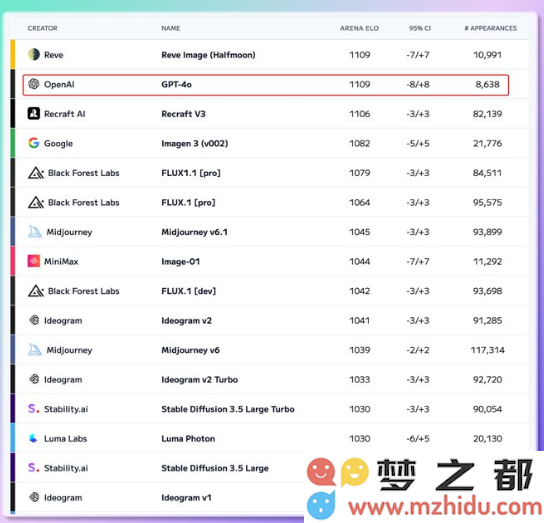This screenshot has width=544, height=523.
Task: Click Midjourney sailboat icon beside Midjourney v6.1
Action: tap(35, 232)
